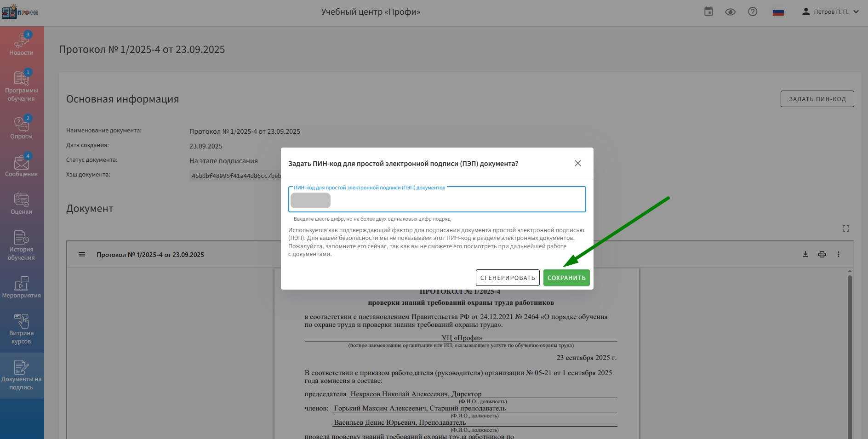Click the green Сохранить button
Image resolution: width=868 pixels, height=439 pixels.
566,278
